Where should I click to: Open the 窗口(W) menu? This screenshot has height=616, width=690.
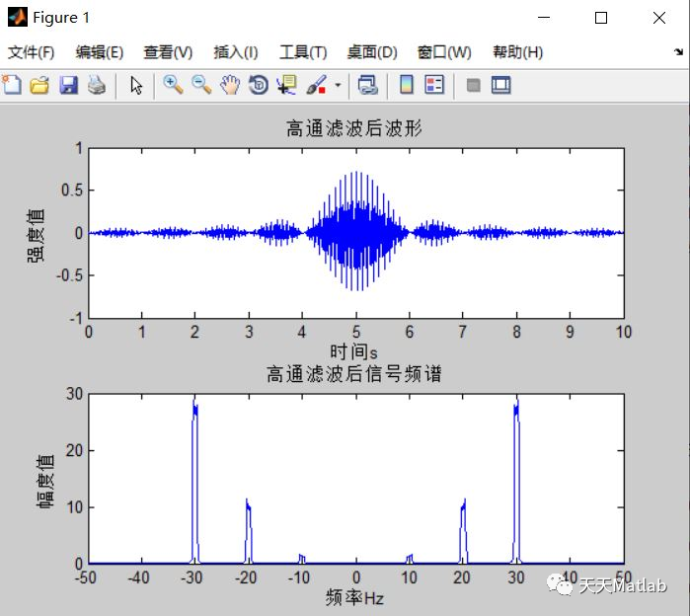point(444,52)
